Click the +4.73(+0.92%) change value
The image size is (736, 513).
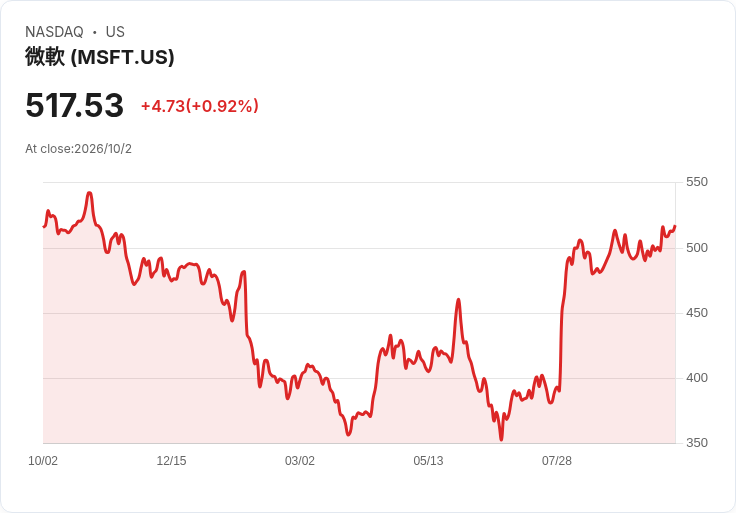click(200, 106)
